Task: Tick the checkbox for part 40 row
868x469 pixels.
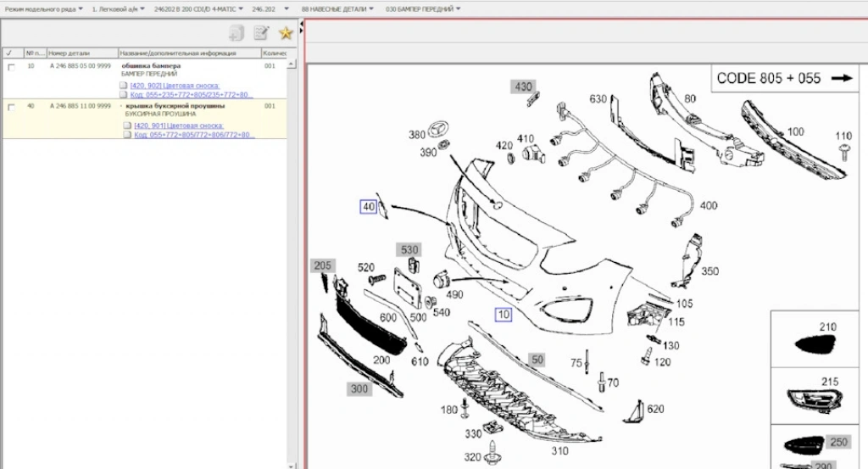Action: [11, 107]
